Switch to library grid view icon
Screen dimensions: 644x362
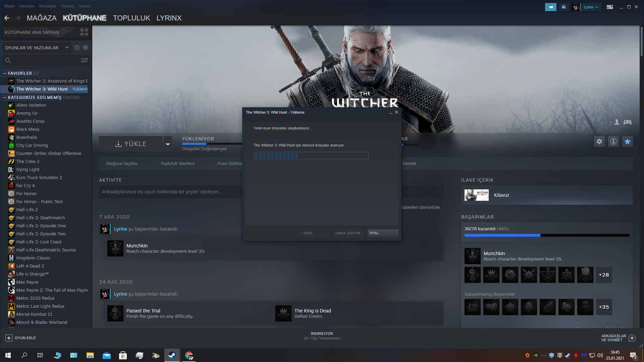(x=84, y=32)
